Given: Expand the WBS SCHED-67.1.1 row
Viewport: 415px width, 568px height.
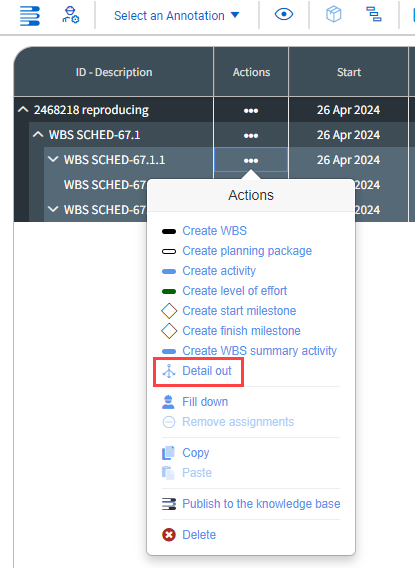Looking at the screenshot, I should coord(53,159).
